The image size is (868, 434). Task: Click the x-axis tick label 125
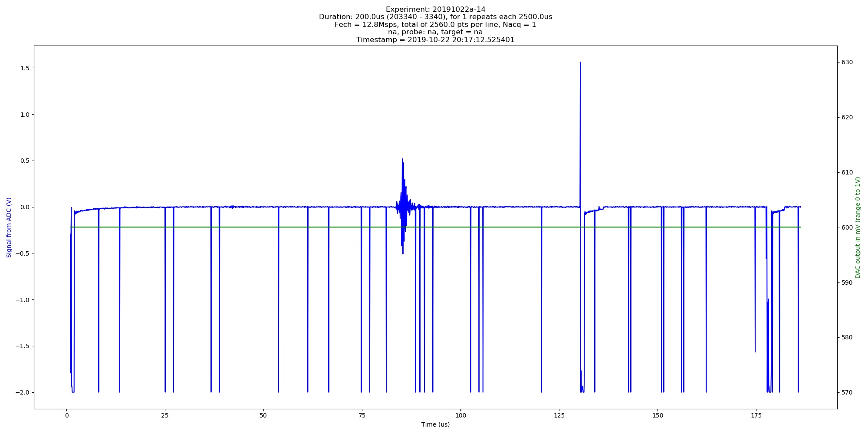(559, 415)
